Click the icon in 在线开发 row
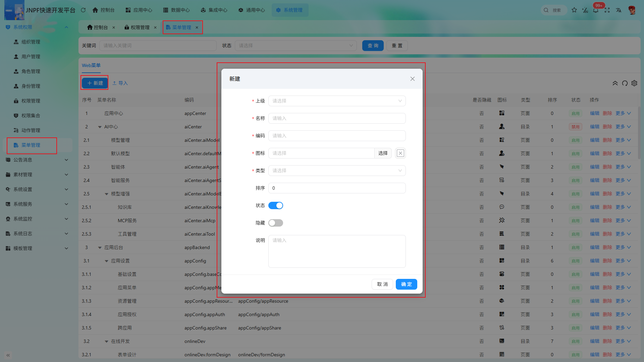 tap(502, 341)
